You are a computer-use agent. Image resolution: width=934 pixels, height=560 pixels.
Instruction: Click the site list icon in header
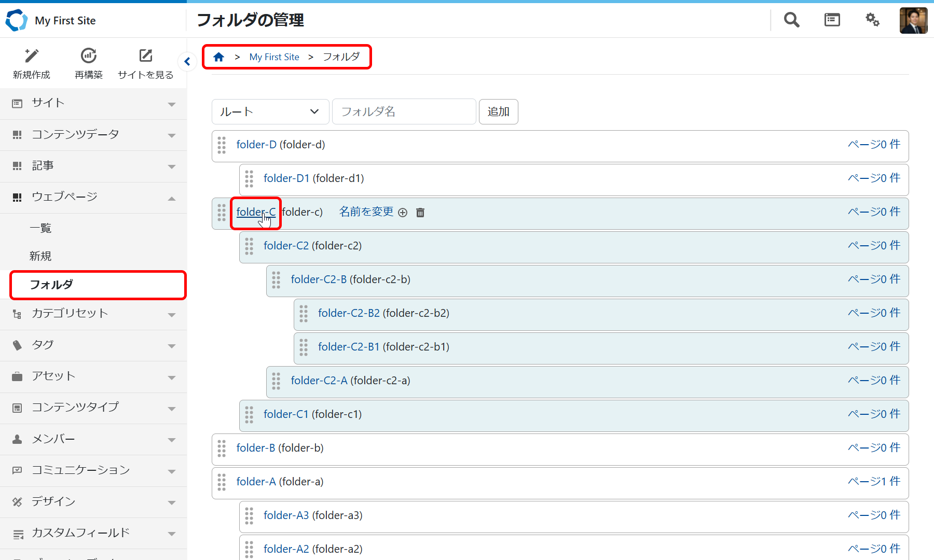point(832,20)
